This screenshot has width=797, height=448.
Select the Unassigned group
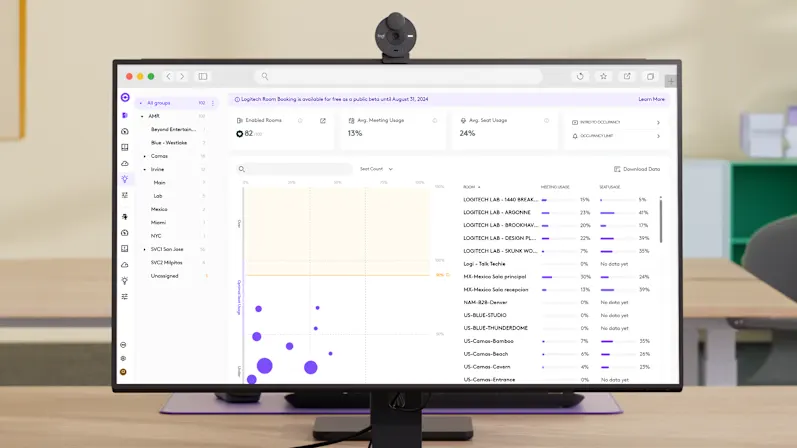click(x=165, y=275)
